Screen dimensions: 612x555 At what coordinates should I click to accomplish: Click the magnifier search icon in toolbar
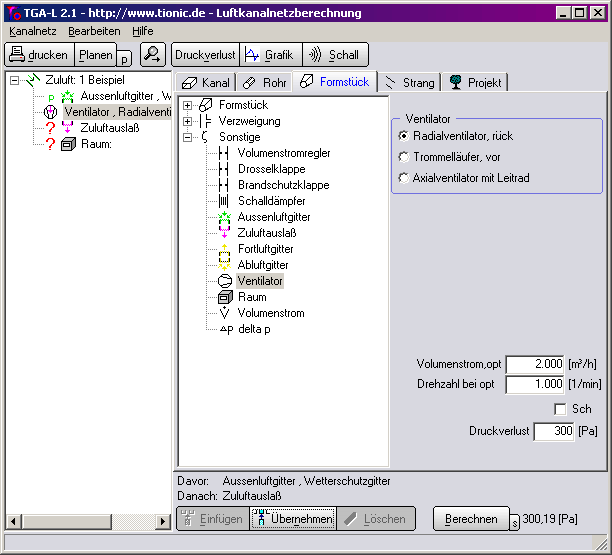tap(152, 55)
